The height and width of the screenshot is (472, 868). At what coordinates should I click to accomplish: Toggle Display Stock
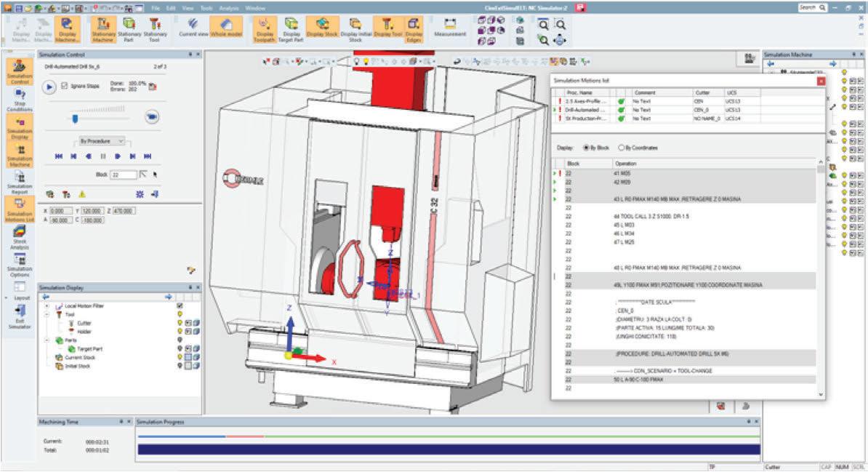[x=322, y=28]
